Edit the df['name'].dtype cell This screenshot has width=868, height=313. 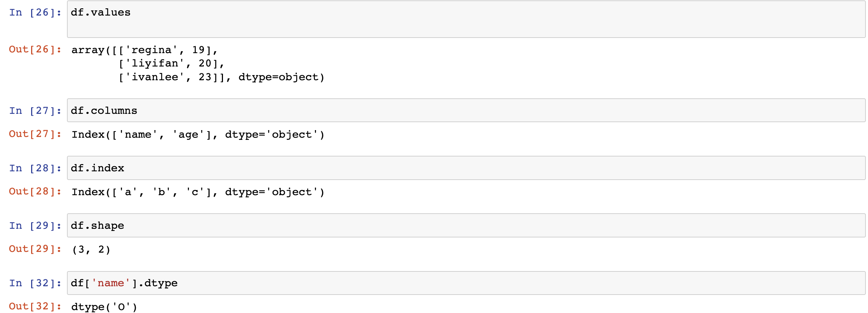(x=466, y=283)
